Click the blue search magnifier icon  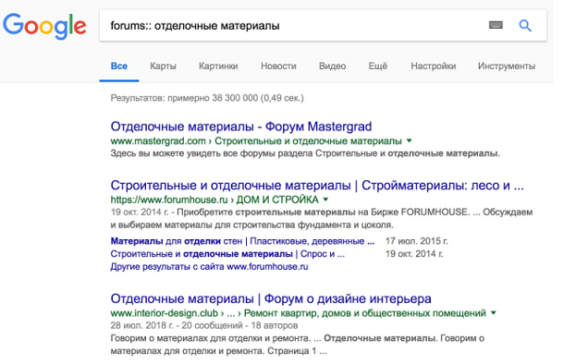[x=525, y=26]
